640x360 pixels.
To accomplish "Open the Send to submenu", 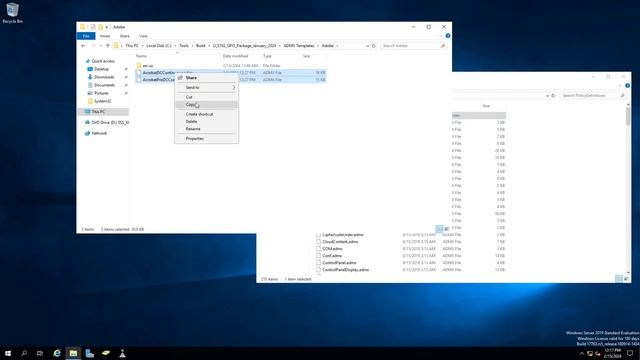I will click(x=207, y=87).
